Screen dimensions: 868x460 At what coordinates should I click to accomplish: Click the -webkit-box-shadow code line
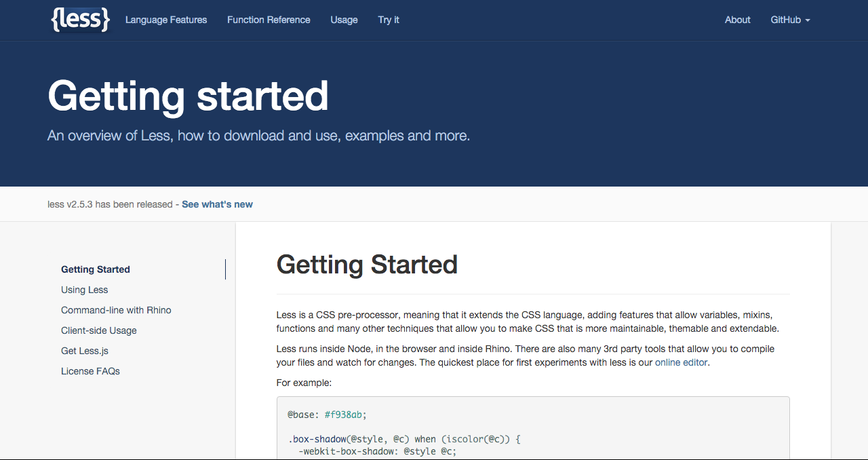(376, 451)
